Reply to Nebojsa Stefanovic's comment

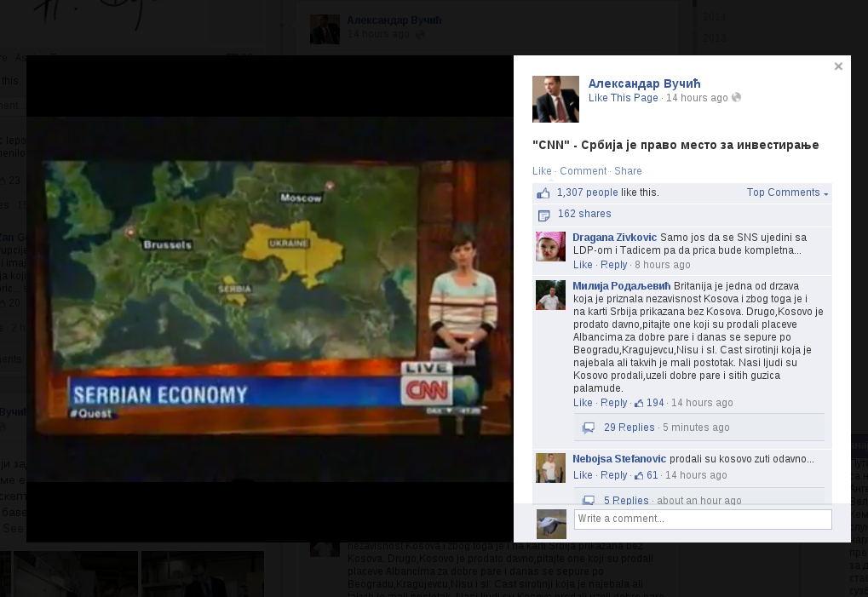(x=614, y=475)
